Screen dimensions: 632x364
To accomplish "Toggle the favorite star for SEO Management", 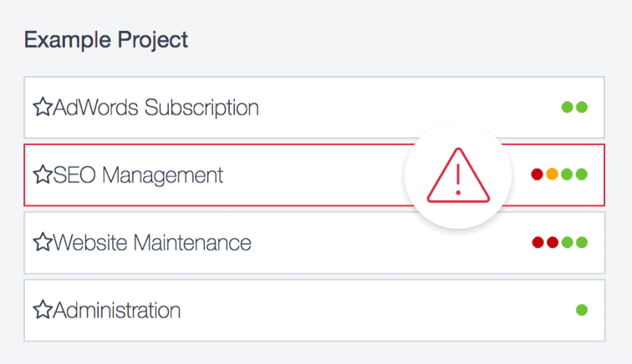I will (42, 174).
